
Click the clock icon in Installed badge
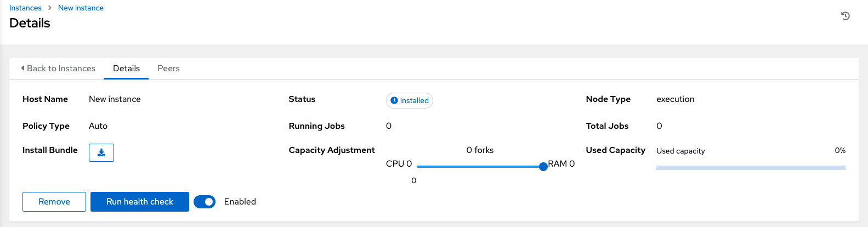pos(394,100)
